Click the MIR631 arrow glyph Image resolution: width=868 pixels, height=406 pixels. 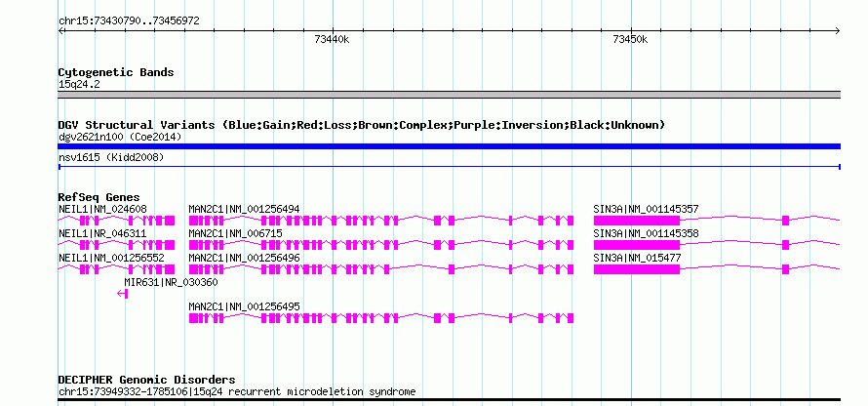coord(123,294)
